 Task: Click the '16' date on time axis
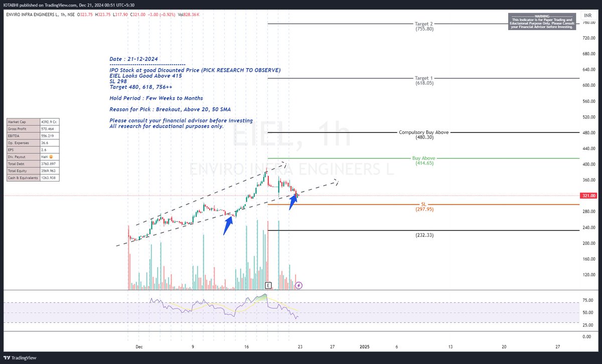coord(246,346)
